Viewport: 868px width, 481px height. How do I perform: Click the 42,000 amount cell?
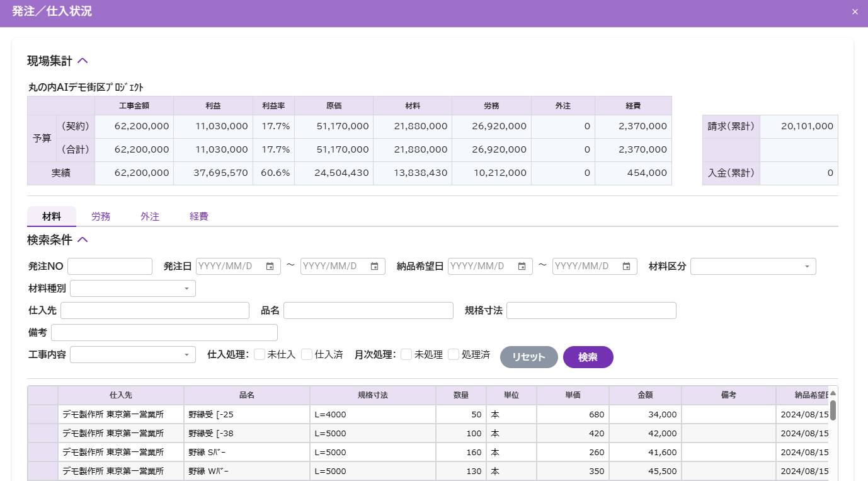(x=646, y=434)
